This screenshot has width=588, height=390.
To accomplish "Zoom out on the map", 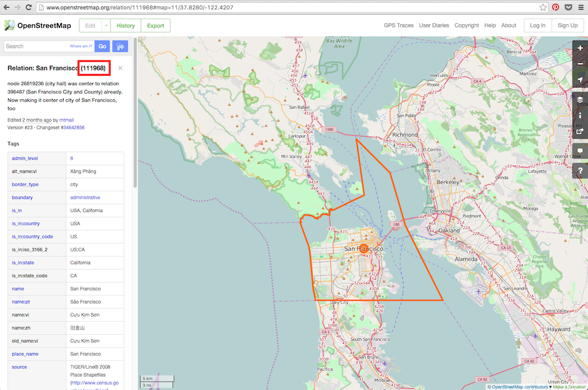I will point(580,63).
